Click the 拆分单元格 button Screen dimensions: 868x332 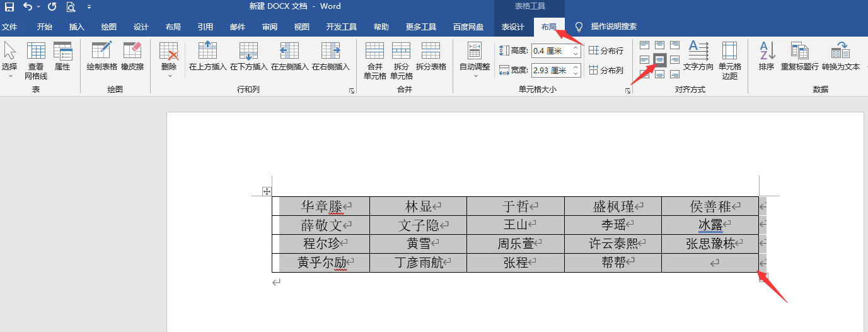(401, 61)
